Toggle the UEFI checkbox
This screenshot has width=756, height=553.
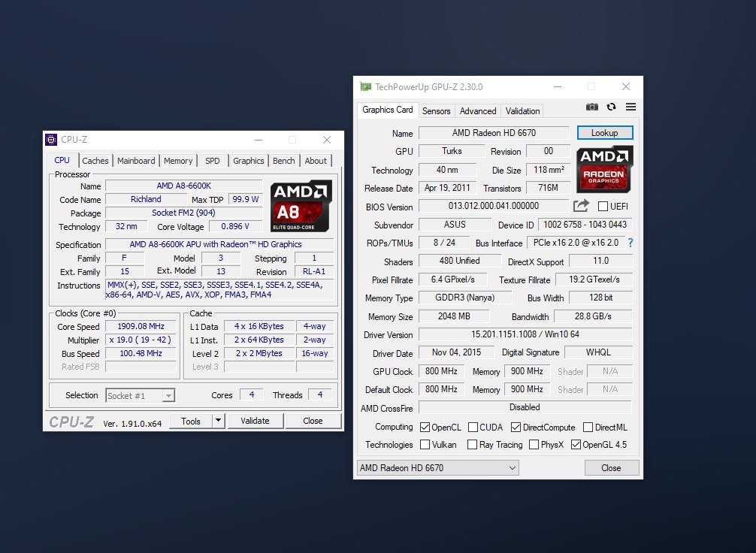pyautogui.click(x=603, y=207)
